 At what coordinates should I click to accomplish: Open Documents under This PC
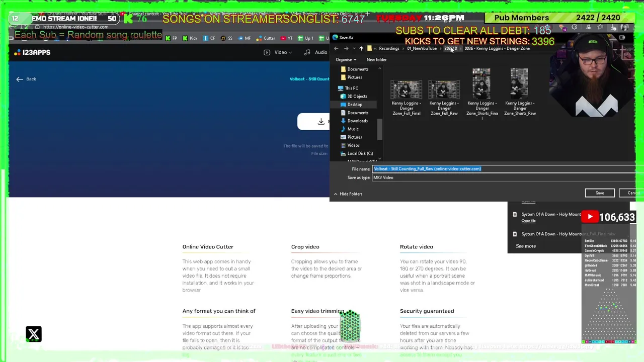pos(354,113)
